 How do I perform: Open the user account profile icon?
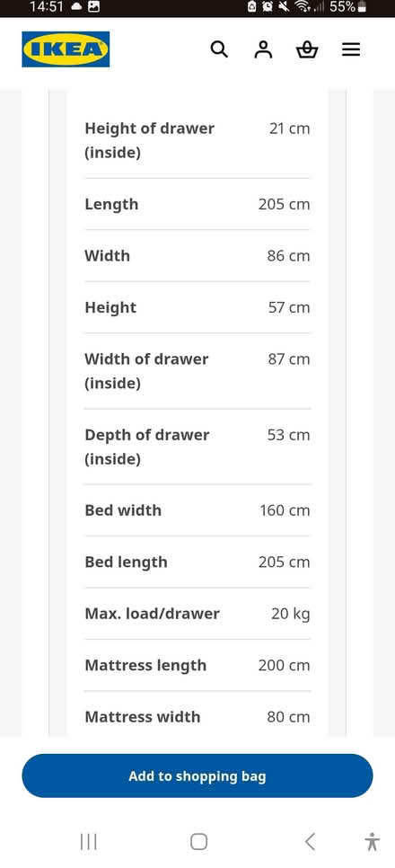[263, 49]
